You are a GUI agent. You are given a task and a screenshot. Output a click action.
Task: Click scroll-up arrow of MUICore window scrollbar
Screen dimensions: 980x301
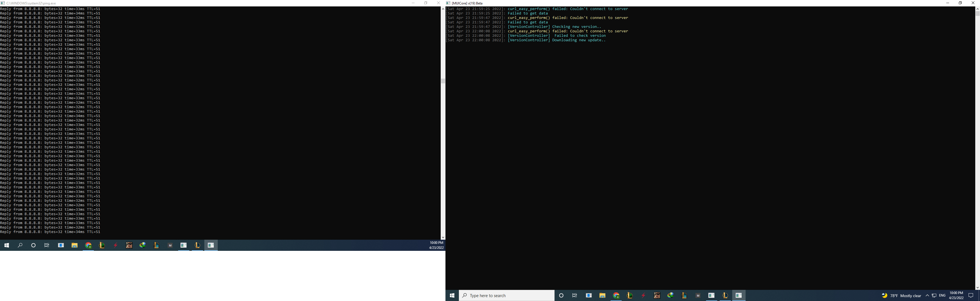coord(977,8)
